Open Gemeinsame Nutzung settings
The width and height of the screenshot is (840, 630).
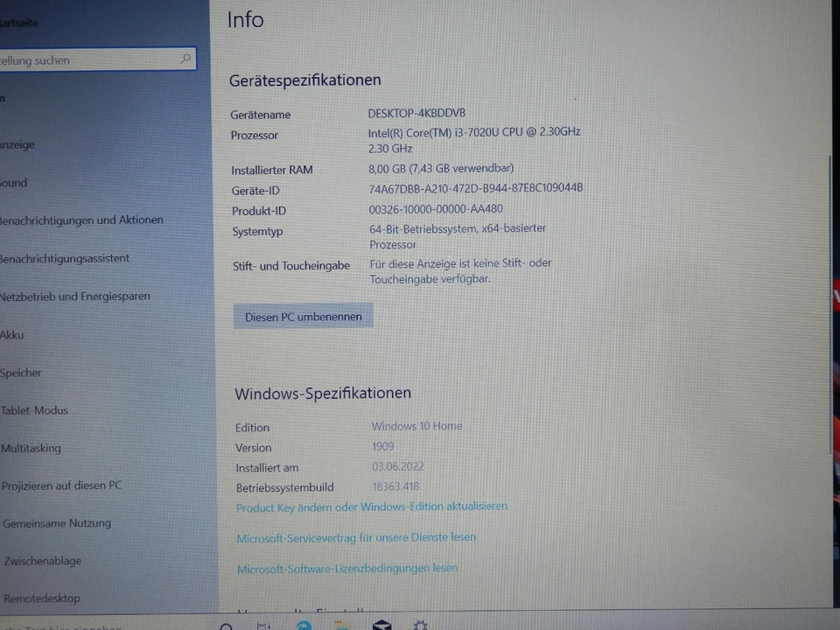point(57,523)
